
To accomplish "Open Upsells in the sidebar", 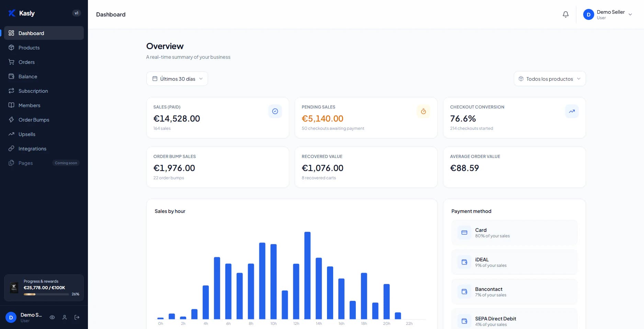I will tap(44, 134).
